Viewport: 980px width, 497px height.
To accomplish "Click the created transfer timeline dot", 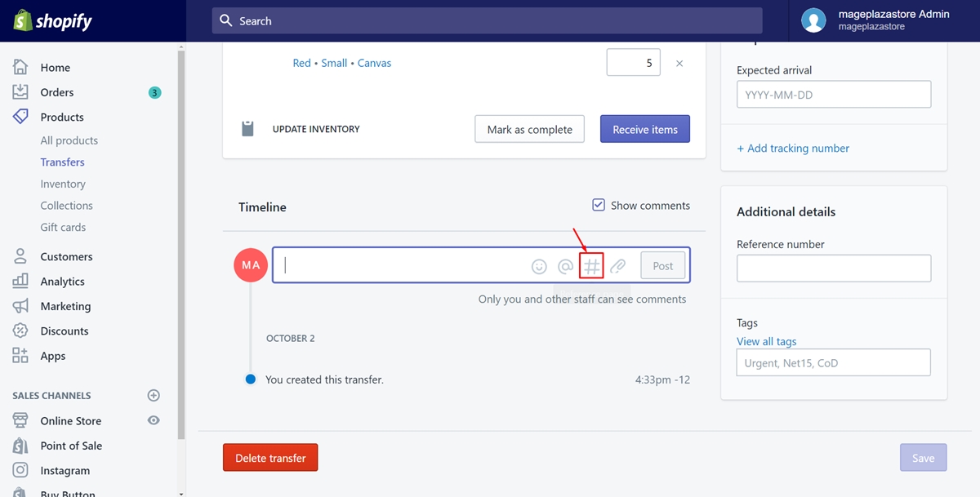I will tap(251, 379).
